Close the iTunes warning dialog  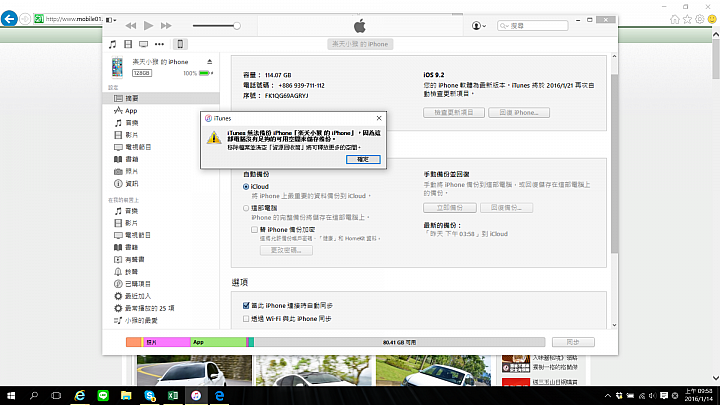(379, 118)
